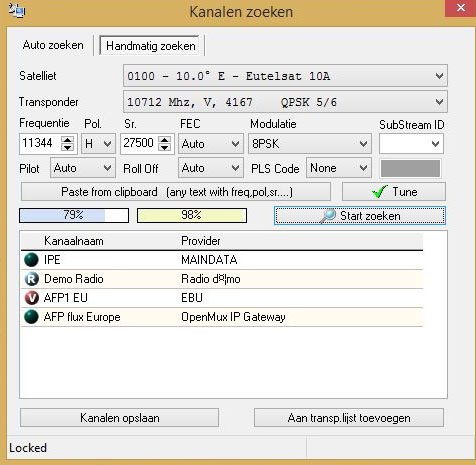
Task: Switch to the Auto zoeken tab
Action: [53, 45]
